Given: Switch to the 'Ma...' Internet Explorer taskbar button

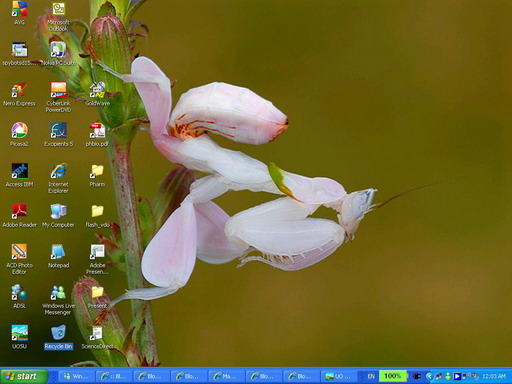Looking at the screenshot, I should 227,376.
